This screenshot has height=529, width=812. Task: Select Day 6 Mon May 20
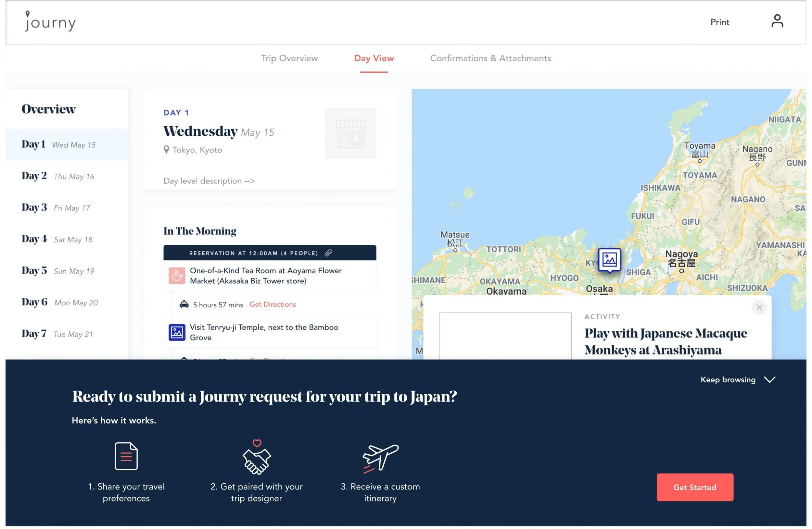(x=67, y=302)
